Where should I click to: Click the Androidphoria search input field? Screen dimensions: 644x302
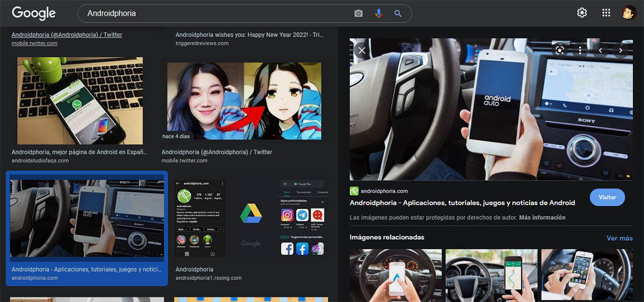[x=215, y=13]
